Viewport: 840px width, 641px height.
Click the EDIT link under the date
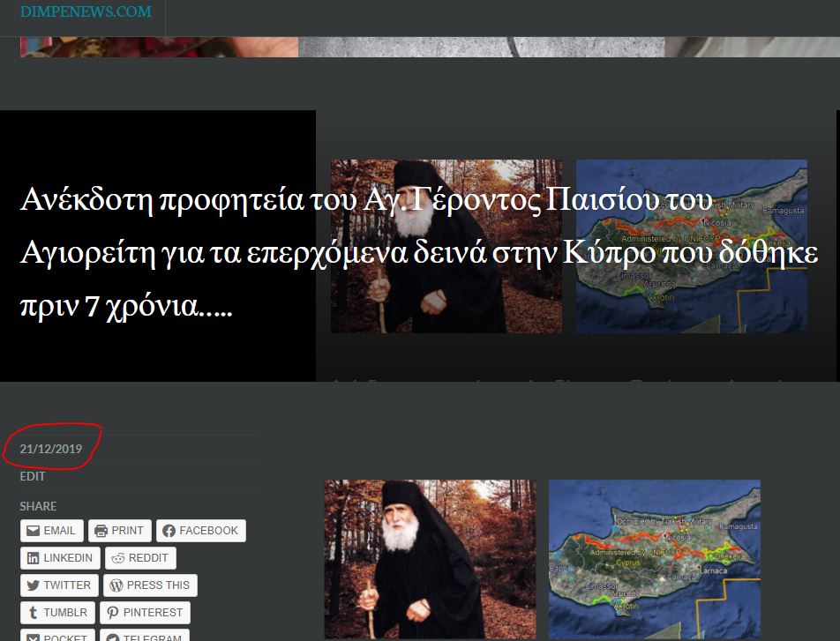pyautogui.click(x=33, y=476)
